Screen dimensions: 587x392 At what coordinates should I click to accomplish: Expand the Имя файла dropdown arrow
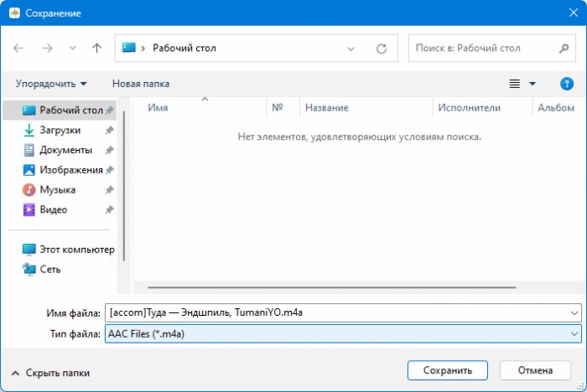(x=574, y=313)
